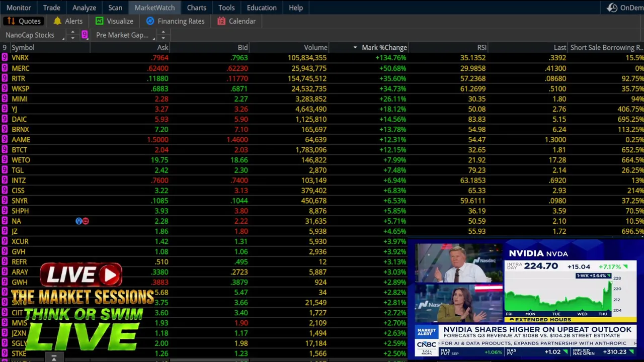Open the Monitor menu tab
This screenshot has width=644, height=362.
[x=19, y=8]
